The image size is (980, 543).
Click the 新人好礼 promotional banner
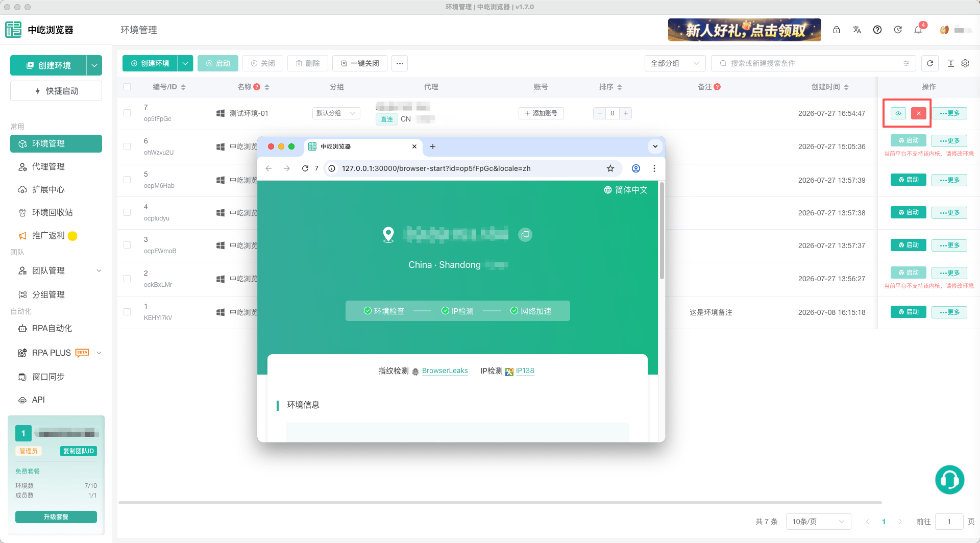[745, 30]
